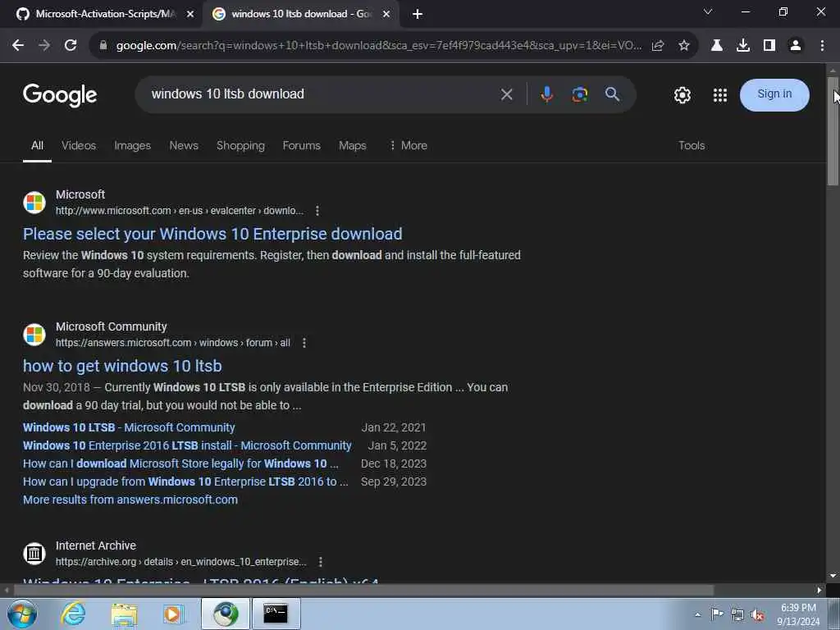Open options menu for the Microsoft Community result
Viewport: 840px width, 630px height.
tap(304, 343)
